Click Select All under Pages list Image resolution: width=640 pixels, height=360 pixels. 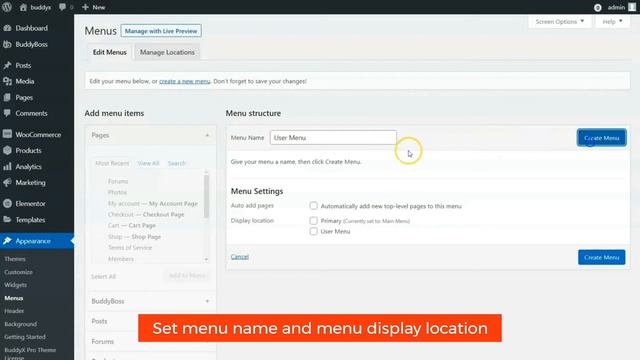click(x=103, y=276)
